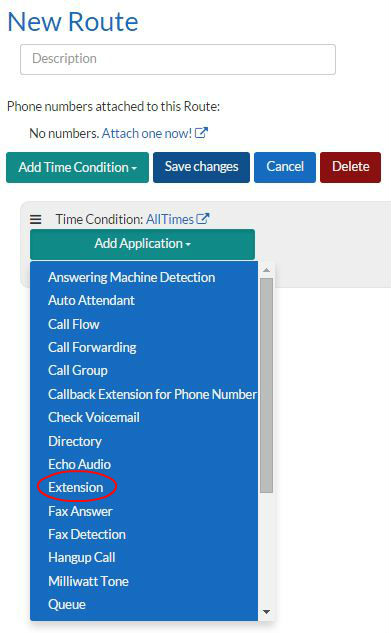Click the scrollbar up arrow in application list
The height and width of the screenshot is (633, 391).
click(x=266, y=270)
